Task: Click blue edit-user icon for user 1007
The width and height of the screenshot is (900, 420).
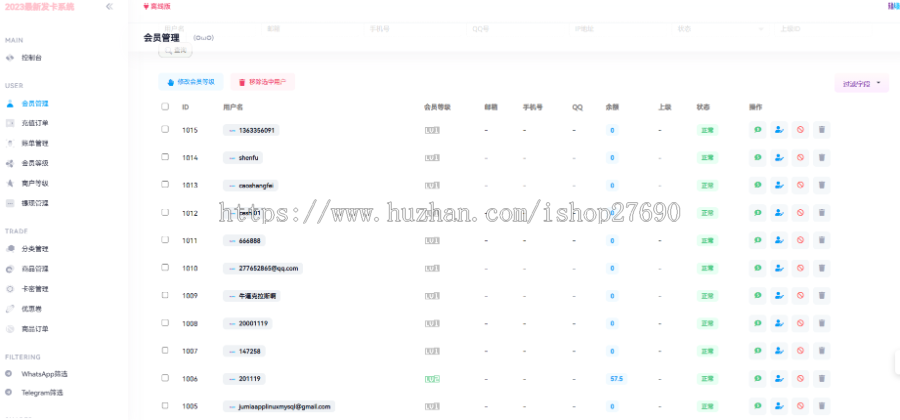Action: click(x=779, y=351)
